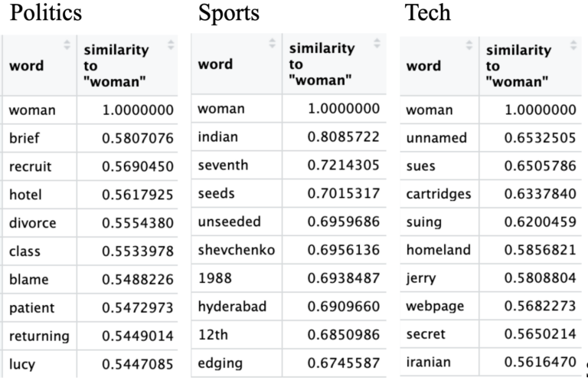588x384 pixels.
Task: Select the "divorce" cell in Politics table
Action: [34, 222]
